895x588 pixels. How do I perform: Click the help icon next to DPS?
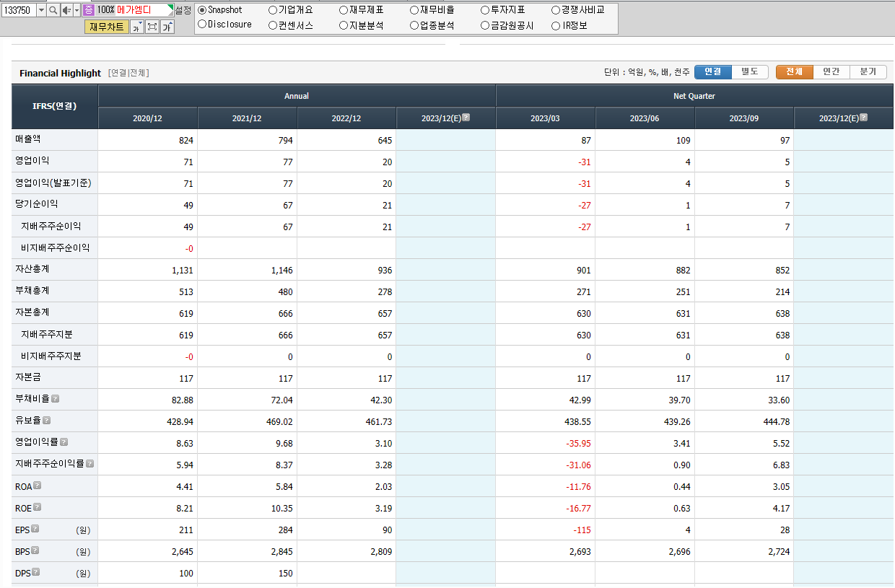(x=36, y=572)
